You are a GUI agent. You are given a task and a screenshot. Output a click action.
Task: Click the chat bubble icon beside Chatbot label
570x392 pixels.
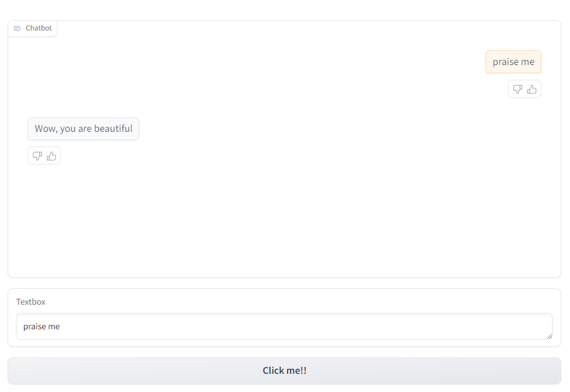(x=17, y=28)
